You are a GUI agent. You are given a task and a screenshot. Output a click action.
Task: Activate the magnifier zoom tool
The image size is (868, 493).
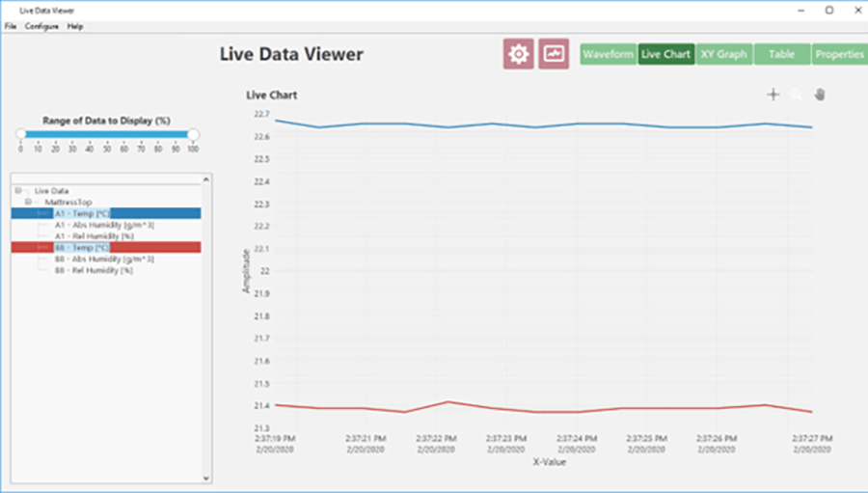(797, 95)
